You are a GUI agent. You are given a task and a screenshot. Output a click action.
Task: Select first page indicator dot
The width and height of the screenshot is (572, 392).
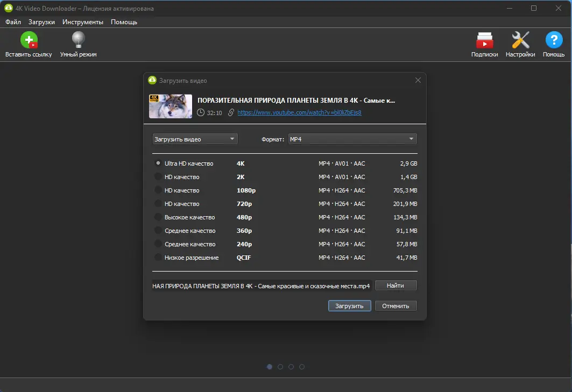point(270,367)
